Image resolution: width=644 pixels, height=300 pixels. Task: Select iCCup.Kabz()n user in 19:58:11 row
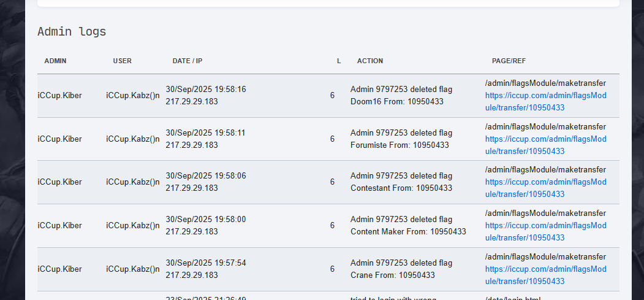point(133,139)
